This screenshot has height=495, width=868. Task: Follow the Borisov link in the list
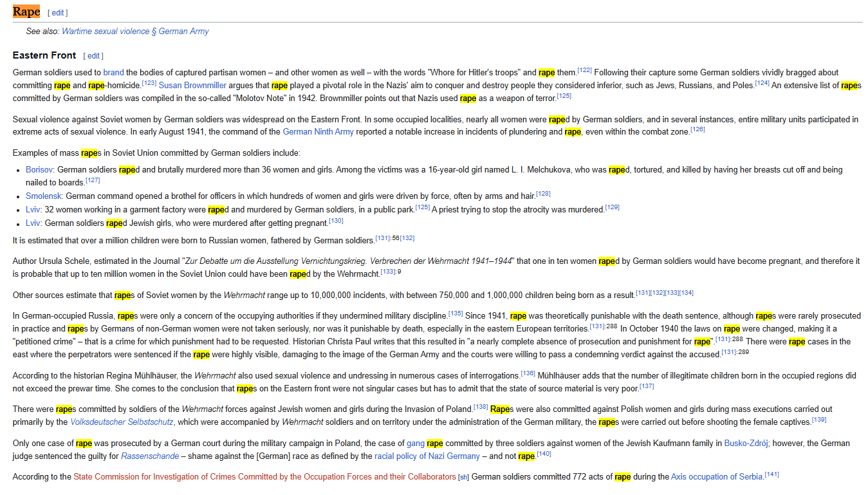(39, 170)
